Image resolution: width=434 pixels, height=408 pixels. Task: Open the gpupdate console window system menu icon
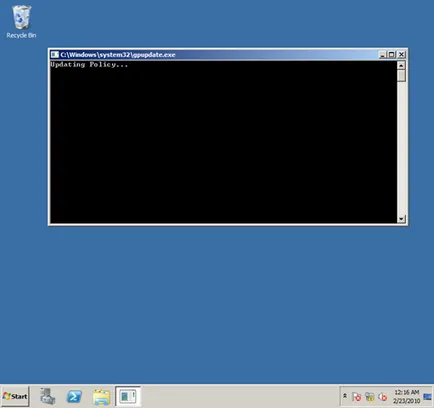pyautogui.click(x=55, y=55)
